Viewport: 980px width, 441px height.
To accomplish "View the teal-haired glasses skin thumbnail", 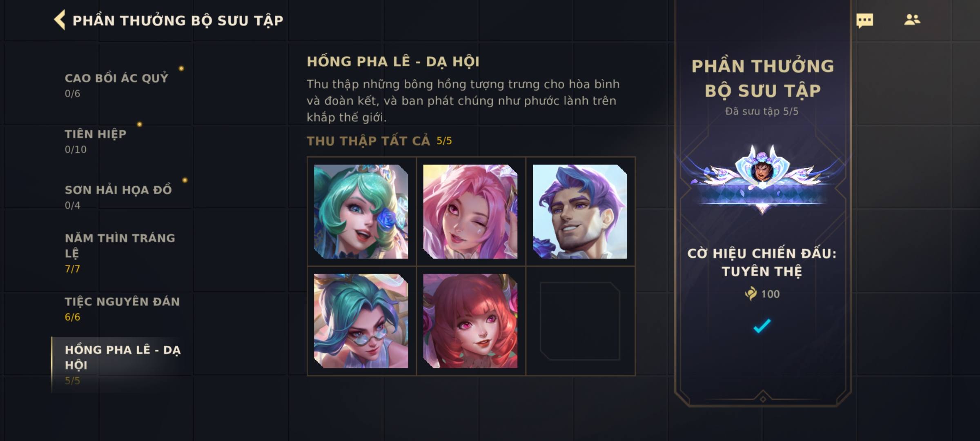I will pyautogui.click(x=361, y=321).
